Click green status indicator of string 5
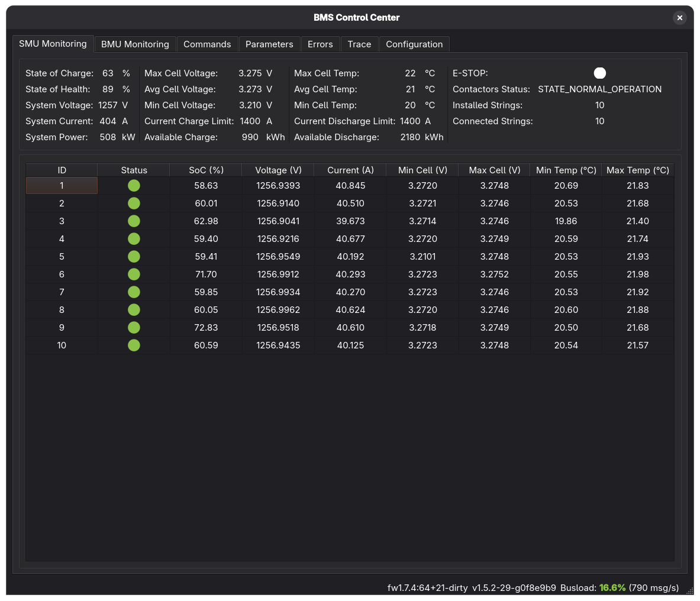The width and height of the screenshot is (700, 601). tap(134, 257)
